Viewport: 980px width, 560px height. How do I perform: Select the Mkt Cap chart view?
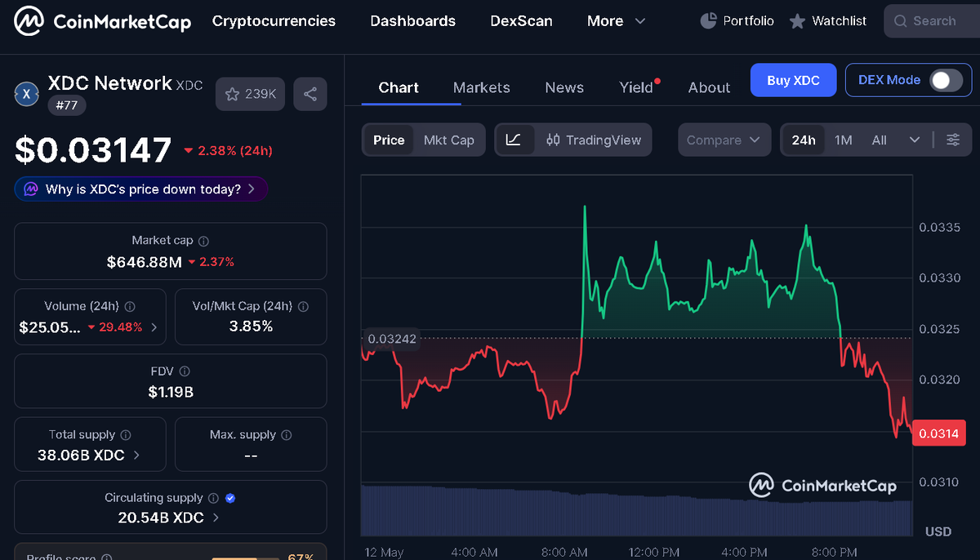(x=449, y=140)
